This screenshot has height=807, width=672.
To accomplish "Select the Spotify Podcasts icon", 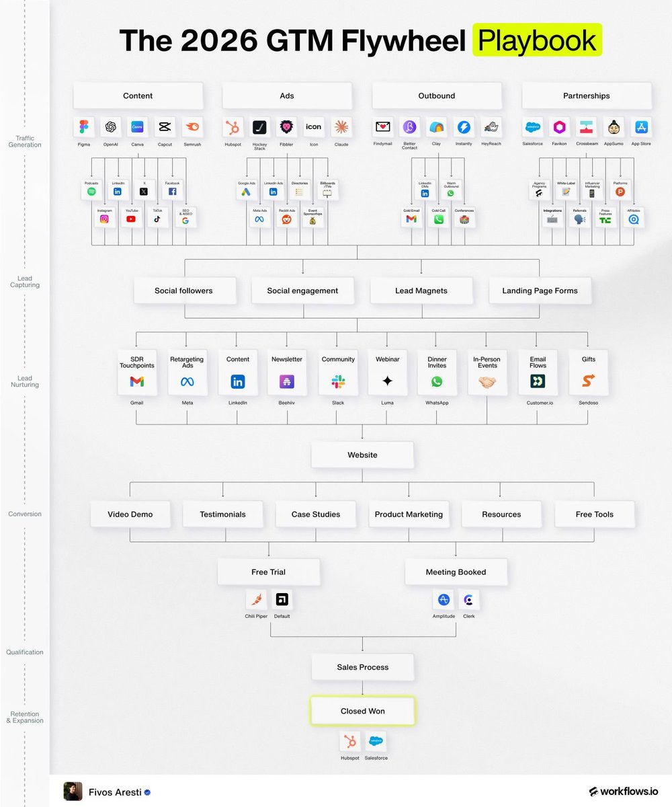I will click(91, 192).
